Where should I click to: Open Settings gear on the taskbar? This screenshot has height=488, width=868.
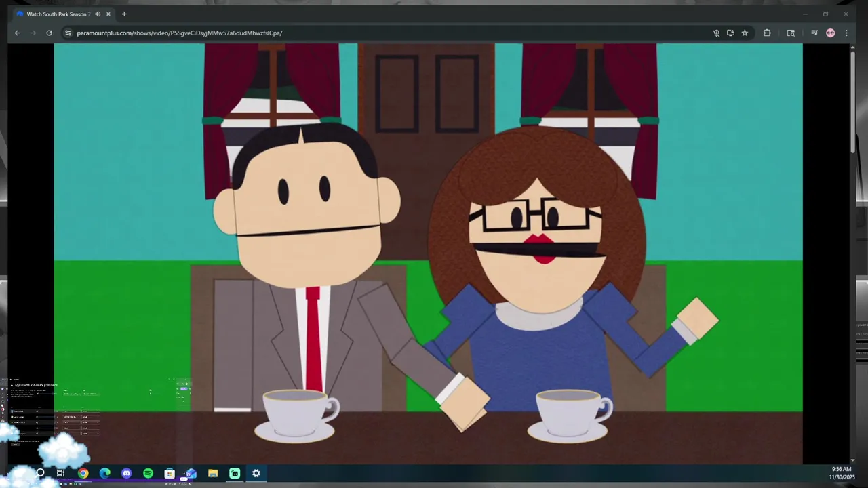tap(256, 473)
